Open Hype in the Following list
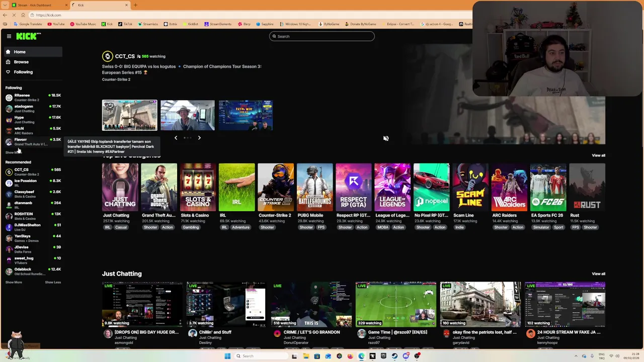The image size is (644, 362). pos(33,120)
